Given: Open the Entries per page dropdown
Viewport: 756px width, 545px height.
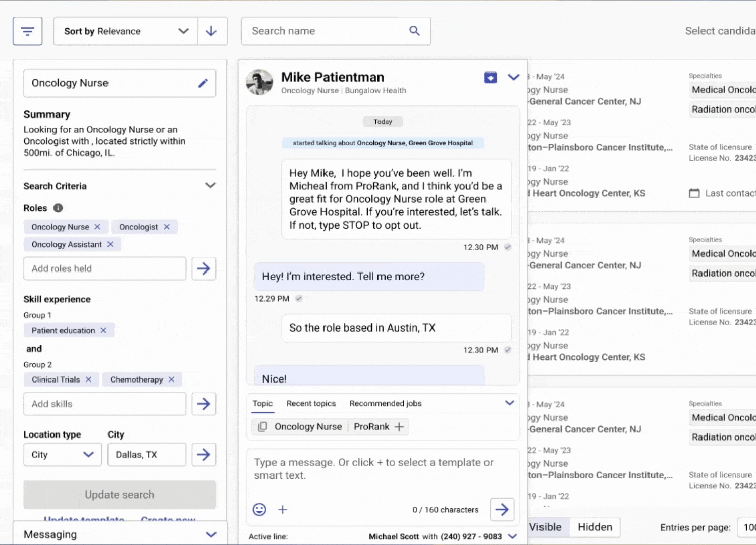Looking at the screenshot, I should click(x=746, y=527).
